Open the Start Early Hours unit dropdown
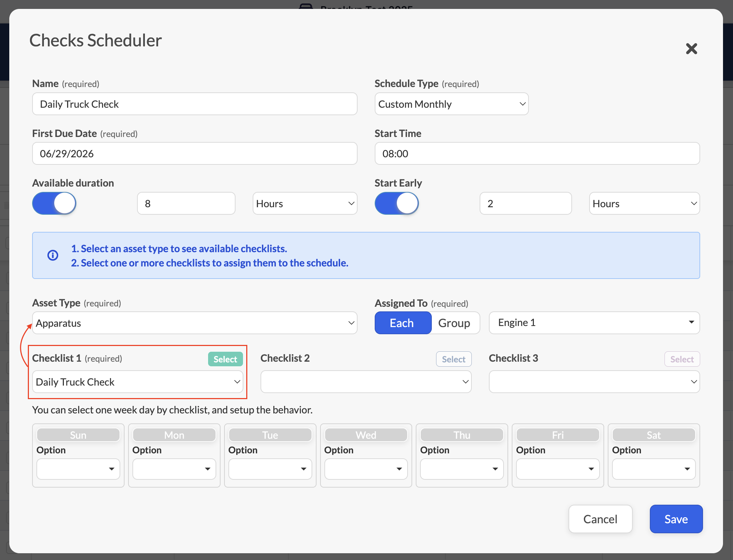This screenshot has width=733, height=560. pos(644,203)
